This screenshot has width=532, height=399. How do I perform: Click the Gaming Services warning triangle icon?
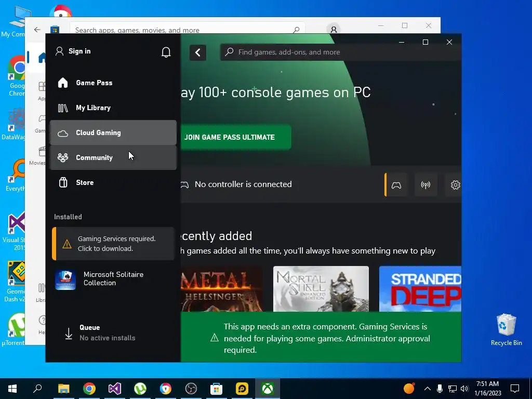coord(67,244)
